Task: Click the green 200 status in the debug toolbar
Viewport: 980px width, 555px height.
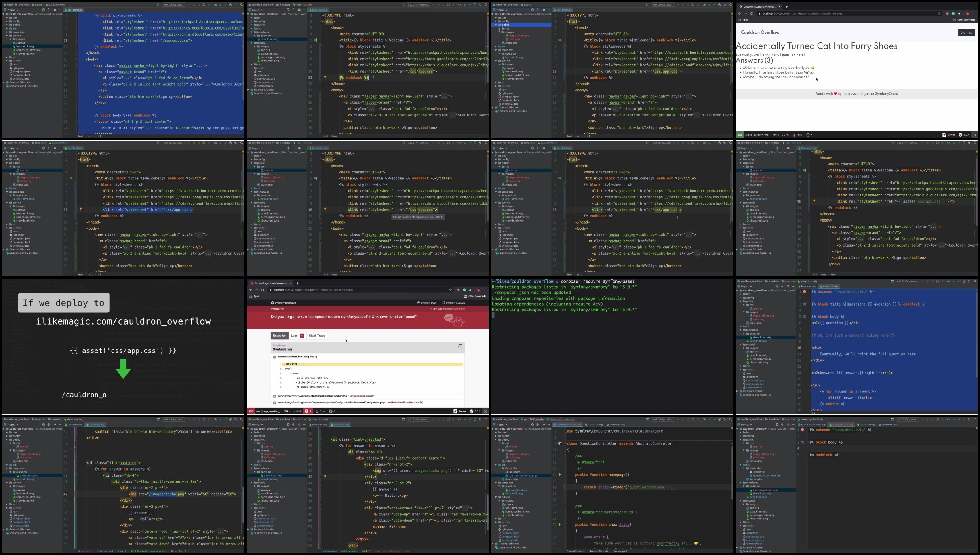Action: coord(740,135)
